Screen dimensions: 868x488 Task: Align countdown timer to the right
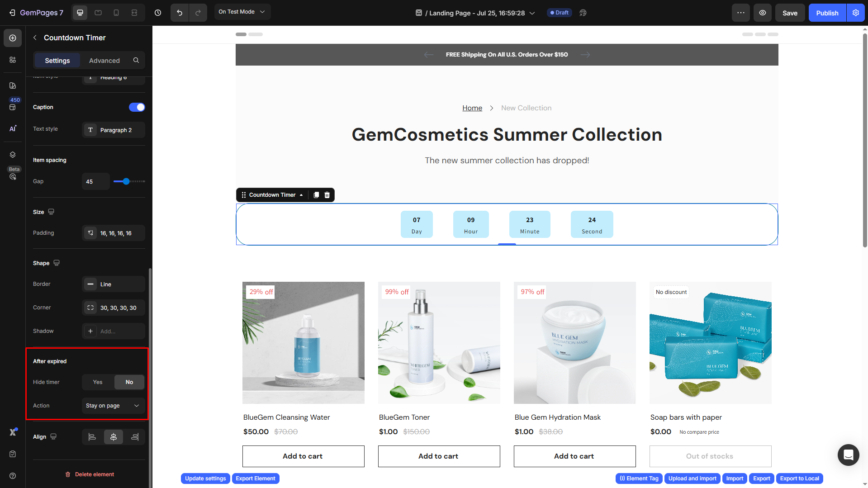pyautogui.click(x=135, y=437)
